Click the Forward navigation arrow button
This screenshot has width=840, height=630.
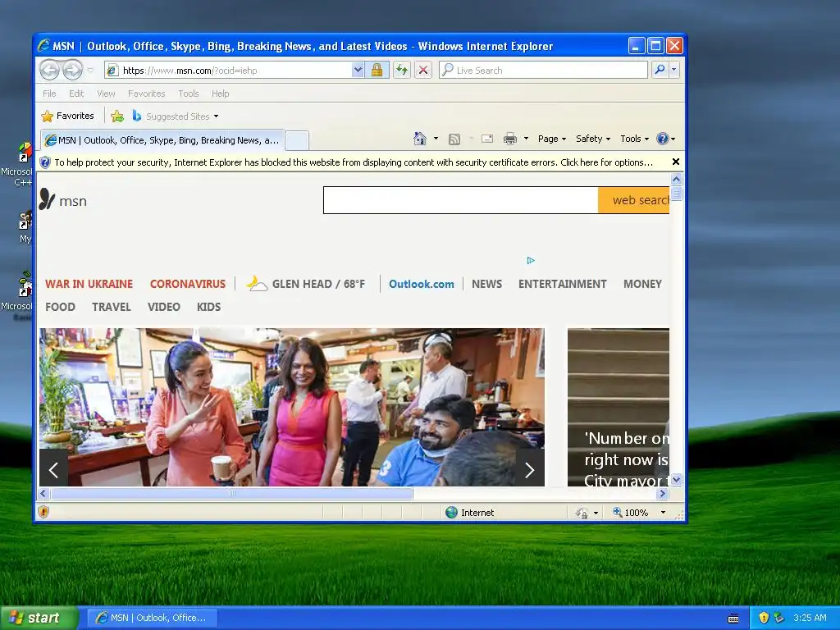tap(72, 70)
